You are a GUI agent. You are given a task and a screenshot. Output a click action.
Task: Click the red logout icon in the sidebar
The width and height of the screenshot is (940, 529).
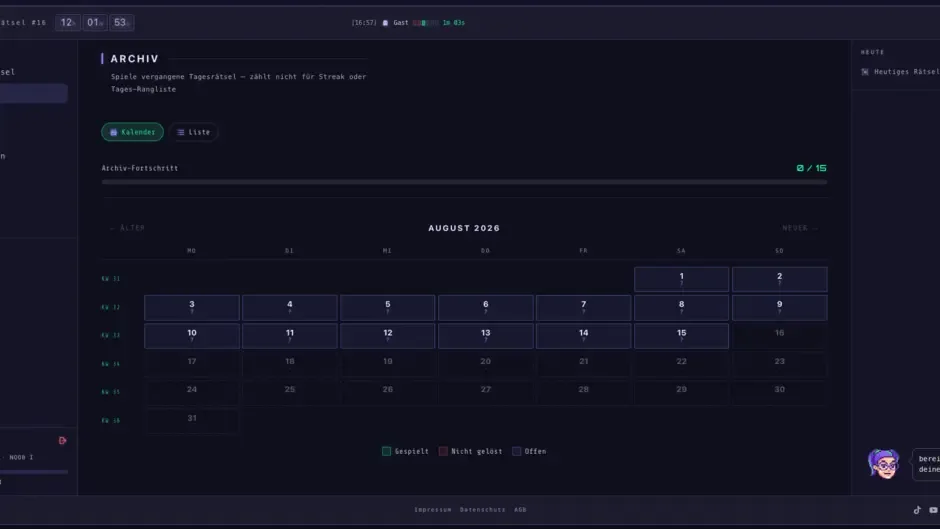62,441
